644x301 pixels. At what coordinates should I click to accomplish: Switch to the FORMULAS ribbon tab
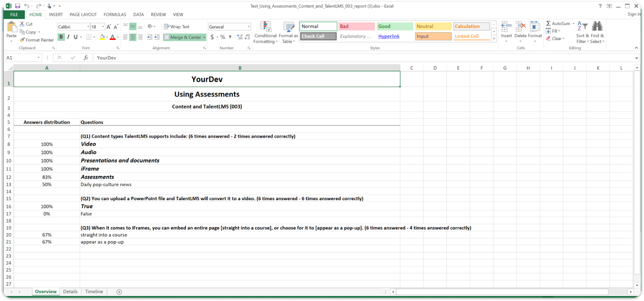click(x=115, y=14)
